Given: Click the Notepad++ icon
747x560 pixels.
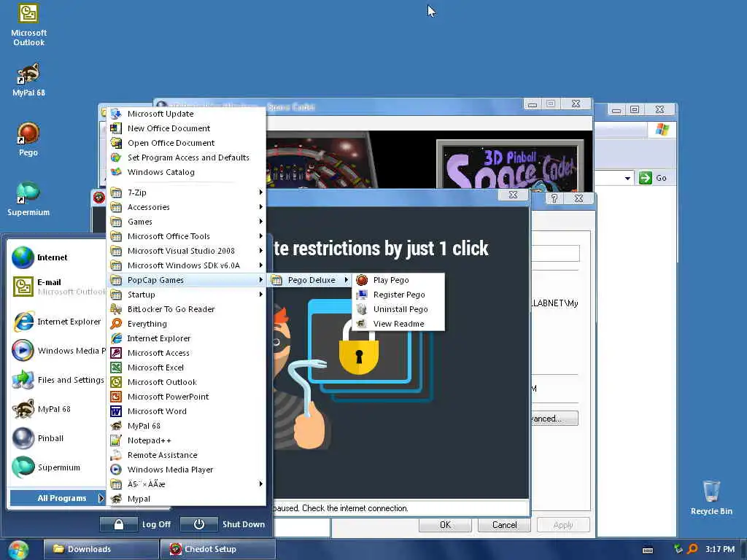Looking at the screenshot, I should 116,440.
